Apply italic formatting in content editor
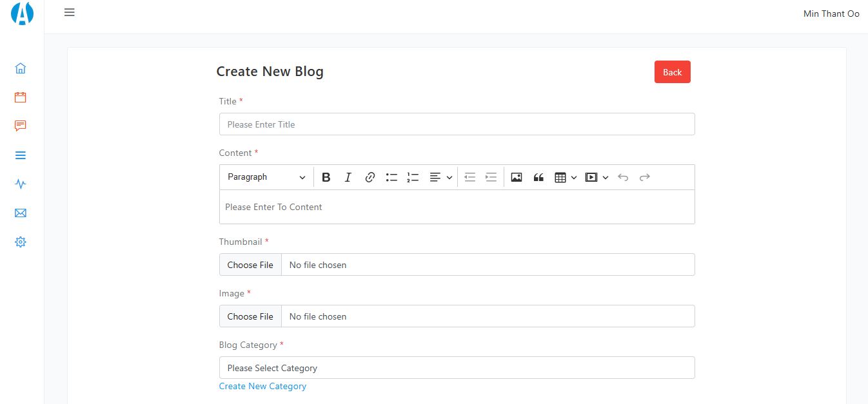The width and height of the screenshot is (868, 404). [348, 177]
